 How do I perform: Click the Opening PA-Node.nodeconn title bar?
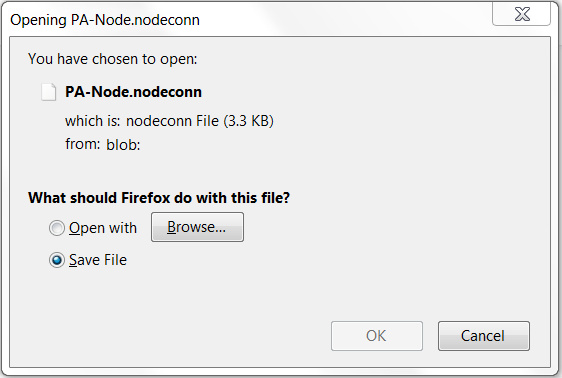tap(105, 20)
